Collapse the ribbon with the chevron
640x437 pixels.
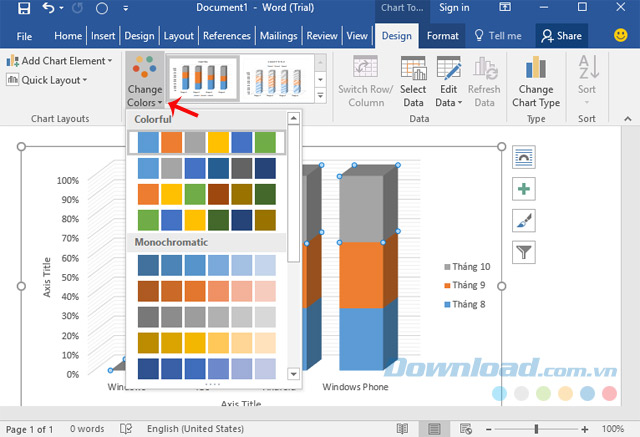click(x=628, y=119)
